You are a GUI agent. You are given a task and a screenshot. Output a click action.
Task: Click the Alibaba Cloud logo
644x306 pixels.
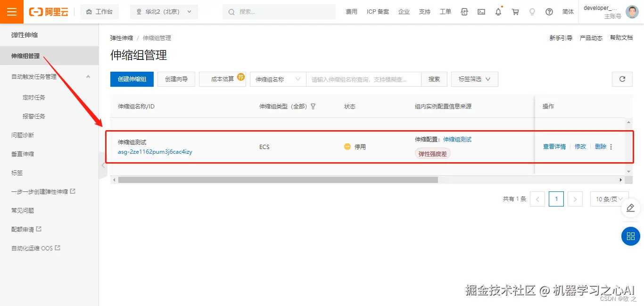point(49,11)
